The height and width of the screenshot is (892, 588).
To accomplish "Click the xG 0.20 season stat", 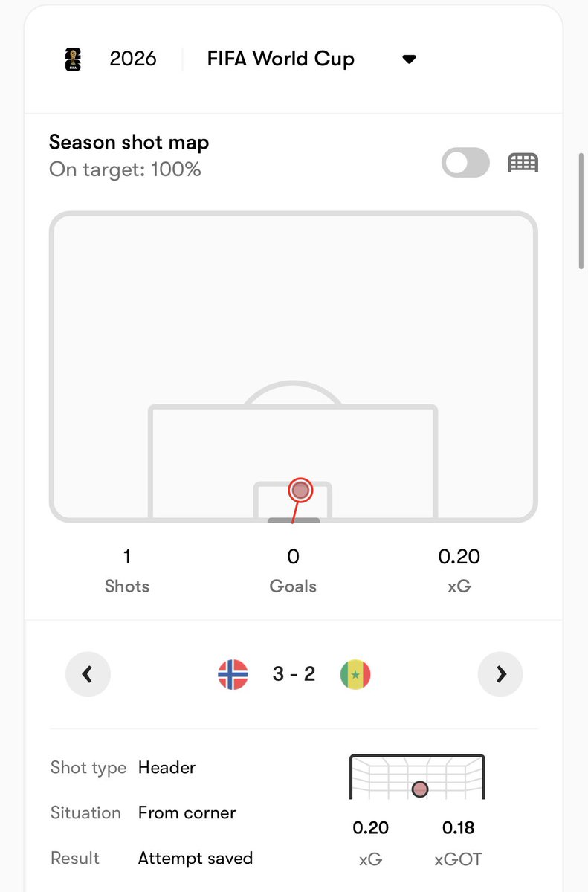I will point(459,557).
